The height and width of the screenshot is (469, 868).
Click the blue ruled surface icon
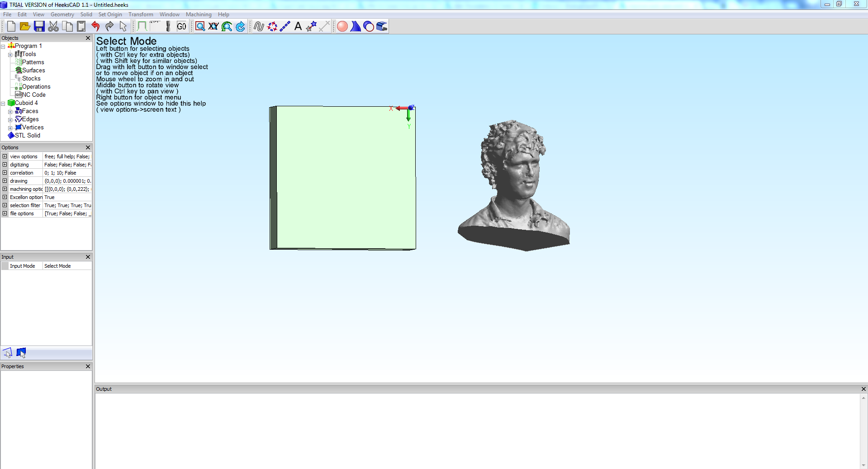point(356,27)
